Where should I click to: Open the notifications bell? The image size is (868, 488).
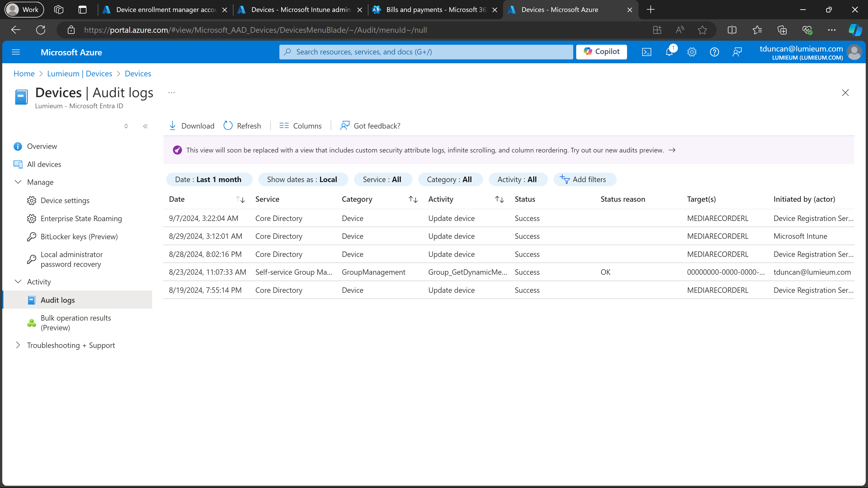pyautogui.click(x=669, y=52)
